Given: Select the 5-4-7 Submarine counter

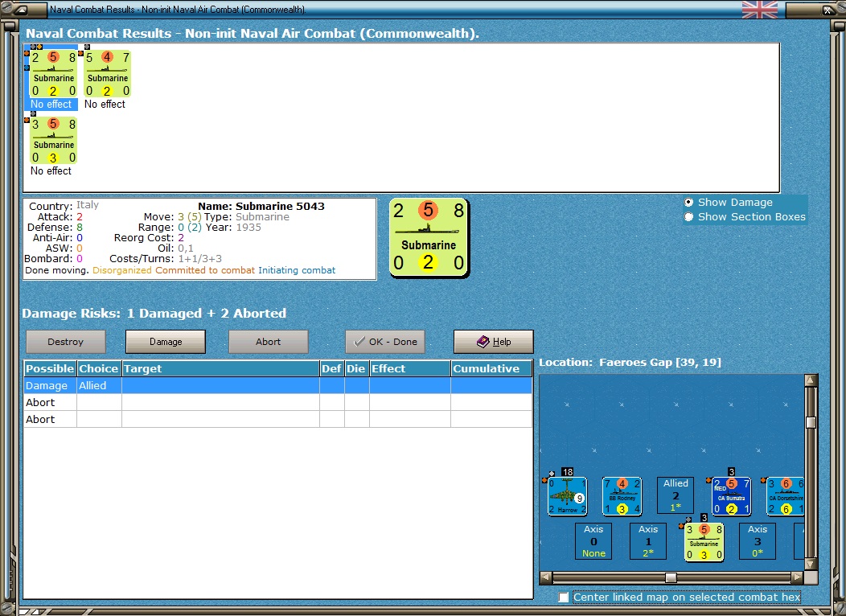Looking at the screenshot, I should [107, 73].
